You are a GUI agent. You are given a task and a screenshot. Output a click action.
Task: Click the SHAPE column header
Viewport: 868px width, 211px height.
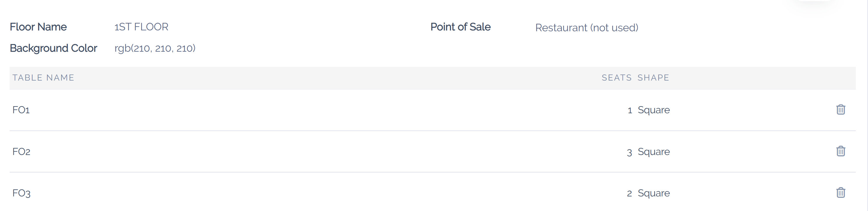pos(653,78)
